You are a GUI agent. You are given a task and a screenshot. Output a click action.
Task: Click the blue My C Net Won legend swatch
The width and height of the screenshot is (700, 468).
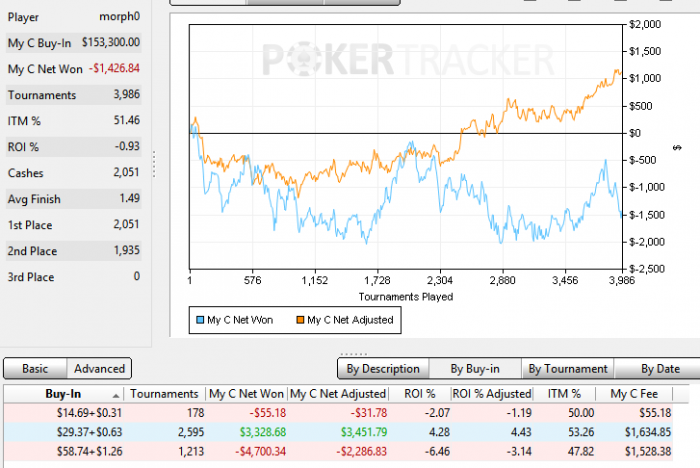coord(200,320)
